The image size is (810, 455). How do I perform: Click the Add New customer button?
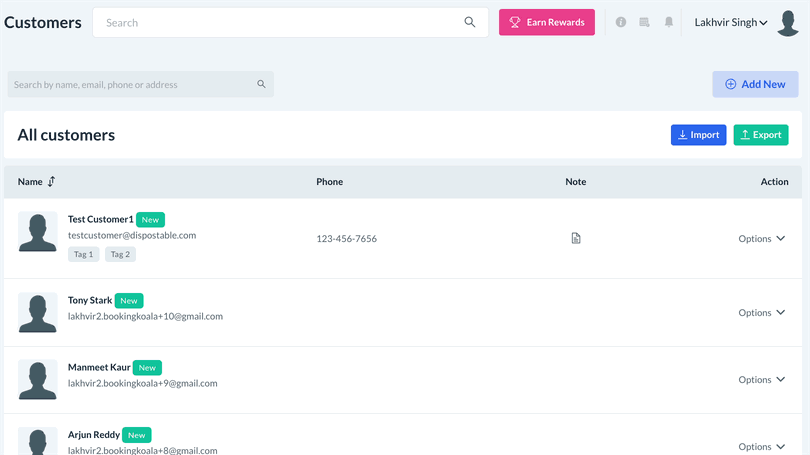755,84
